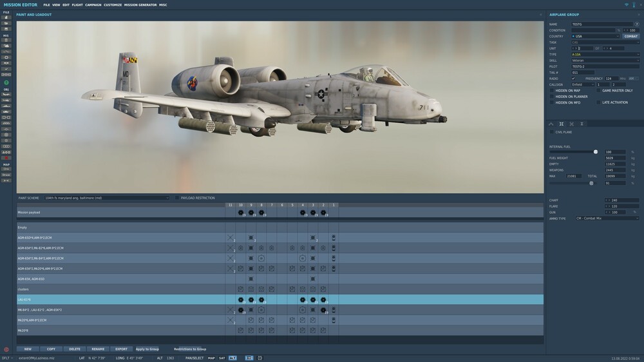Select the airplane group placement tool
Screen dimensions: 644x362
[x=6, y=94]
